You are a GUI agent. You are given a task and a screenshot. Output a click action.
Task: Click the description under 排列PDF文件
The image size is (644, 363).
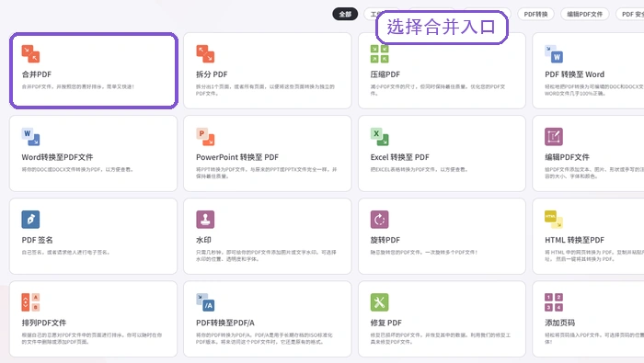tap(92, 338)
